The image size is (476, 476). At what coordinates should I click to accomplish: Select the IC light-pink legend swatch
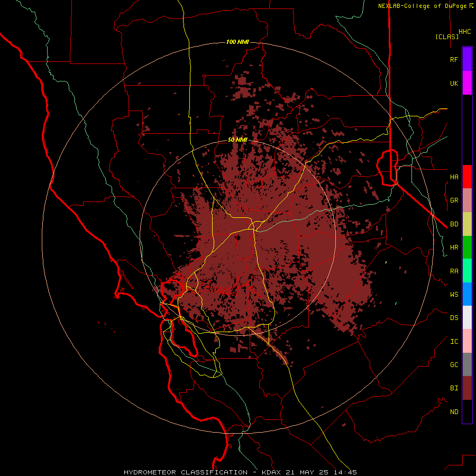[467, 341]
